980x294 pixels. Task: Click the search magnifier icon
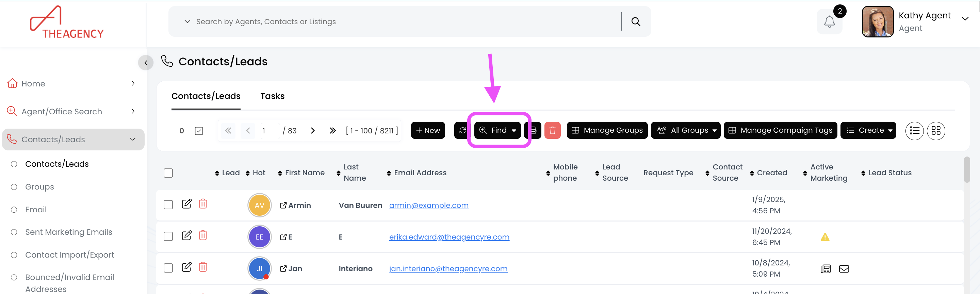point(636,22)
